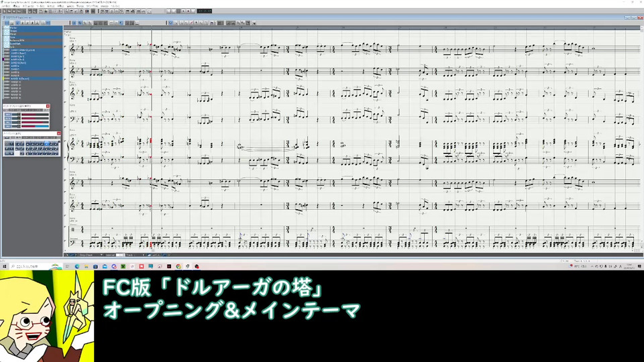Close the upper small floating panel
Screen dimensions: 644x362
[48, 106]
